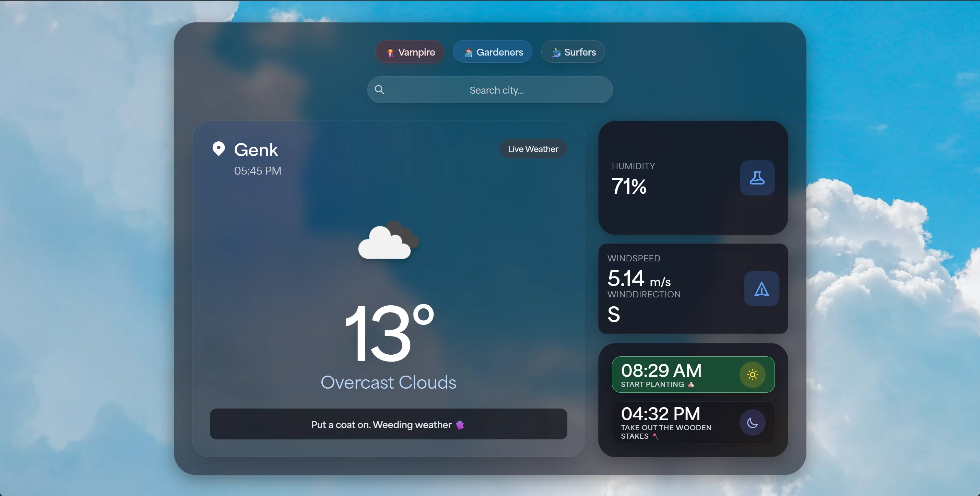980x496 pixels.
Task: Click the TAKE OUT THE WOODEN STAKES label
Action: pos(666,432)
